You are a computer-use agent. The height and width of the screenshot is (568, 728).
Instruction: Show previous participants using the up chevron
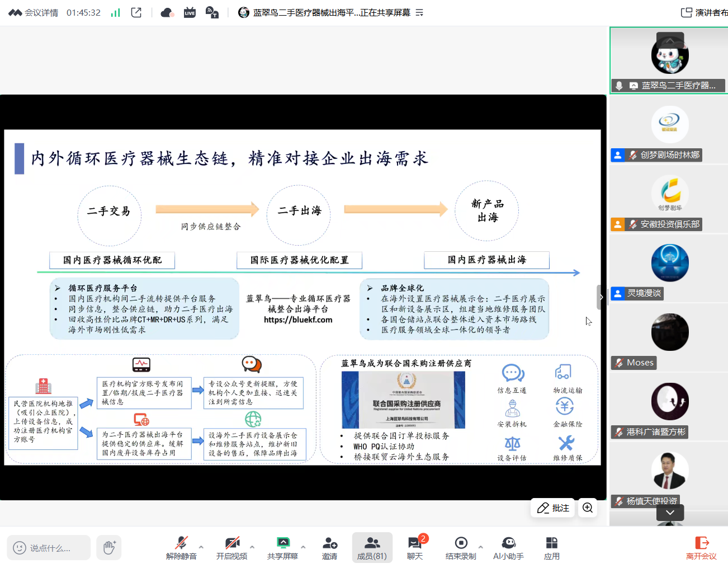click(x=670, y=41)
